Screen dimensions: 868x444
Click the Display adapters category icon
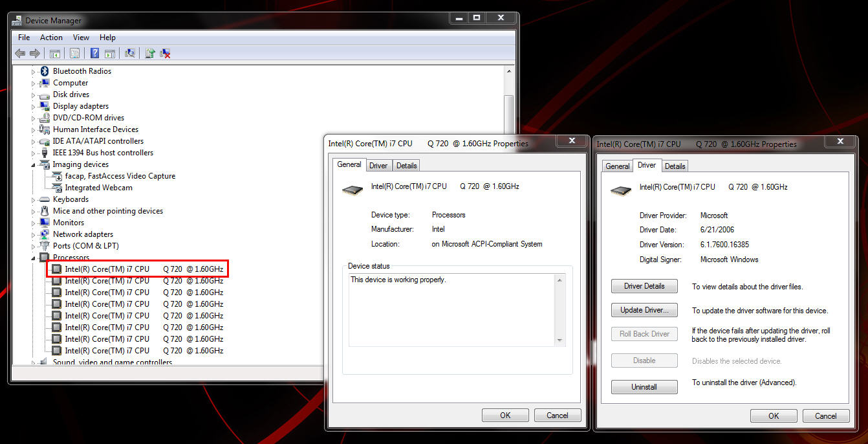[x=45, y=106]
